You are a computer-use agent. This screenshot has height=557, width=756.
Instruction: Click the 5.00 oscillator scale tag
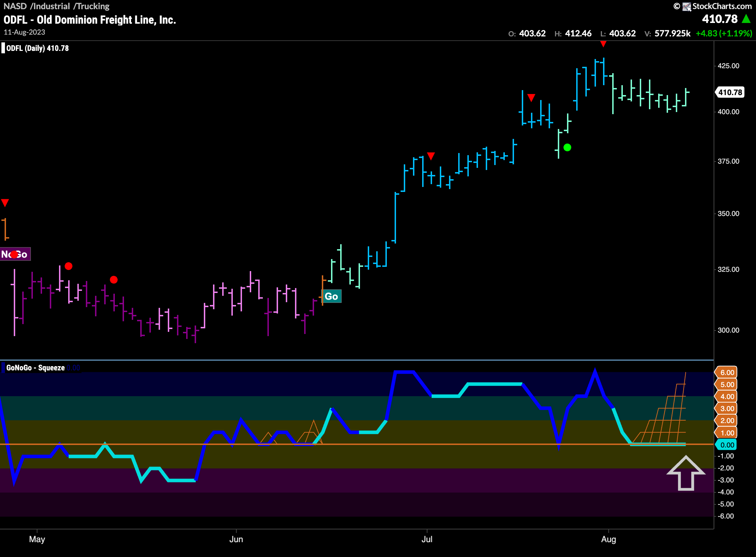(x=726, y=385)
